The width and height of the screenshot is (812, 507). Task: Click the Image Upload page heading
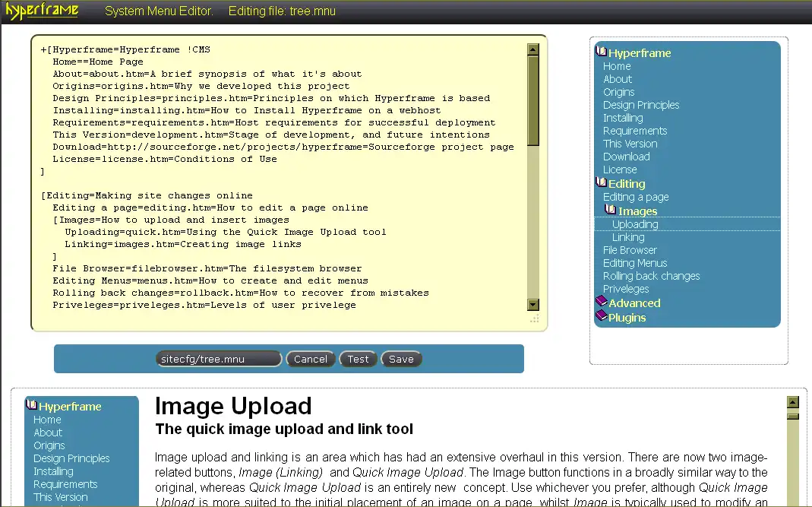point(233,406)
